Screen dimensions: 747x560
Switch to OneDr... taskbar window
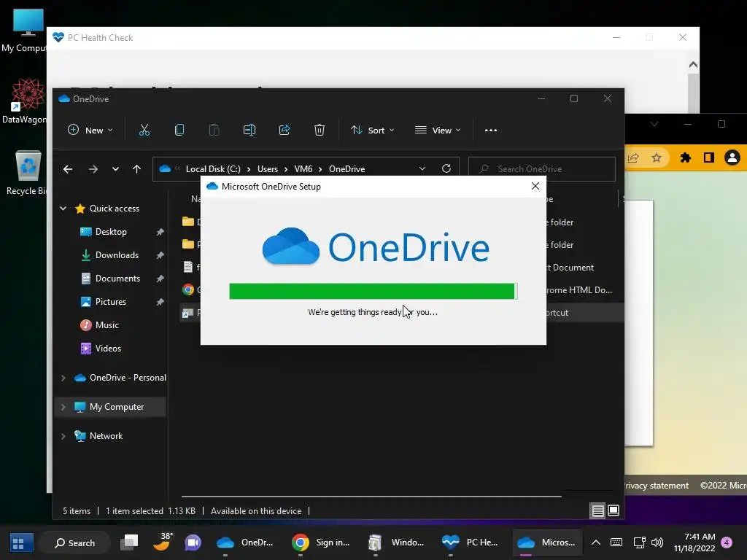(x=245, y=542)
